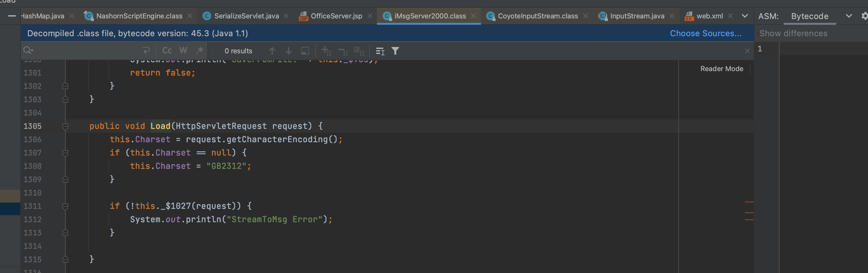
Task: Add selection for next occurrence icon
Action: coord(326,51)
